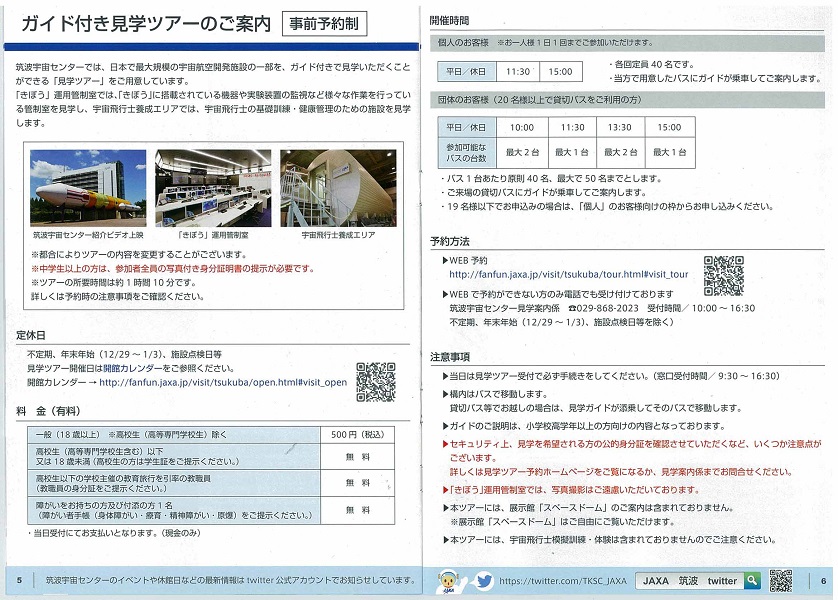Click the 展示館「スペースドーム」のご案内は含まれて line
The width and height of the screenshot is (838, 600).
587,508
